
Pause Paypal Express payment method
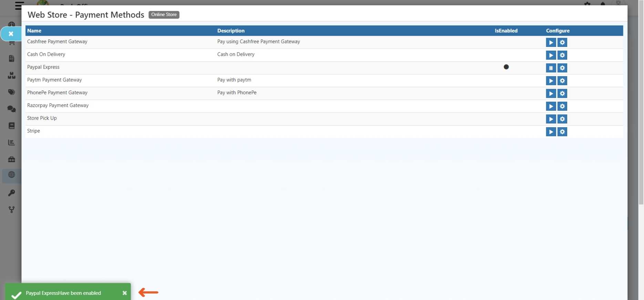[x=551, y=68]
